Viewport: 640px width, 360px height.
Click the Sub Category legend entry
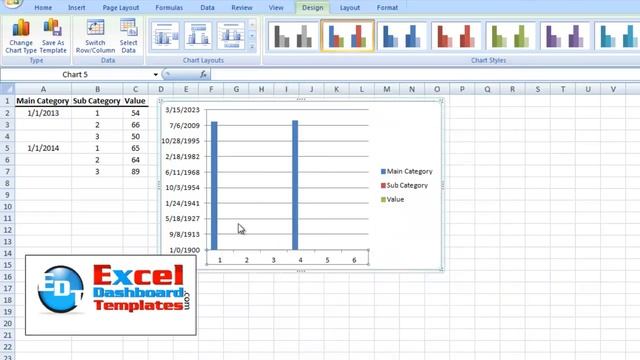tap(404, 185)
